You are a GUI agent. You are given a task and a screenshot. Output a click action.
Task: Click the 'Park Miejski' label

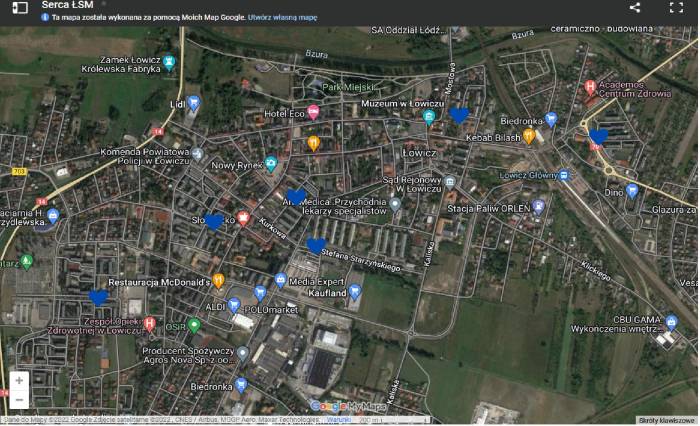click(347, 87)
